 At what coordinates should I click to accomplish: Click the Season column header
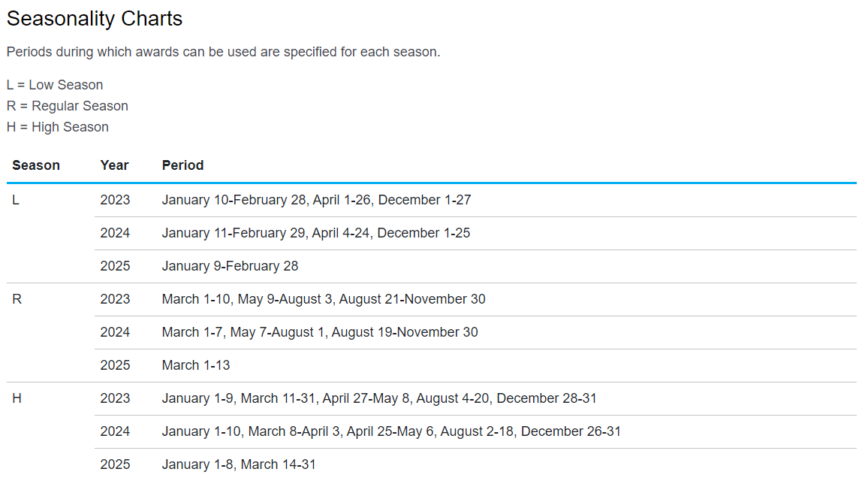(36, 165)
